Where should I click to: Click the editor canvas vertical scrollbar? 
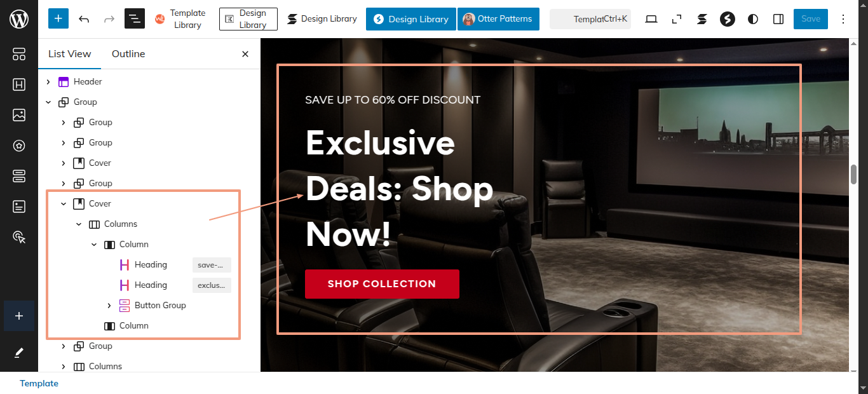point(854,175)
